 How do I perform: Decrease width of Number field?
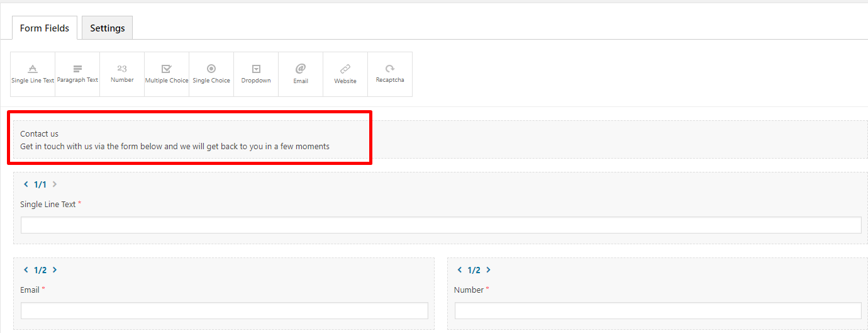tap(460, 270)
